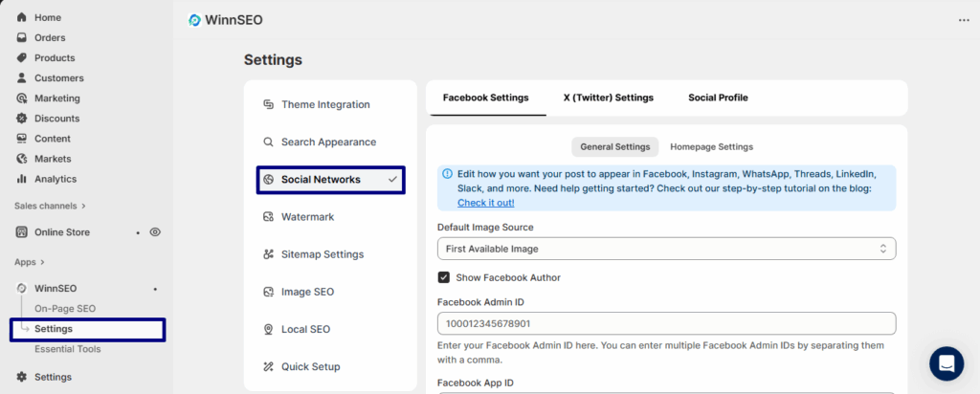Open the three-dot menu at top right
Screen dimensions: 980x394
point(964,20)
